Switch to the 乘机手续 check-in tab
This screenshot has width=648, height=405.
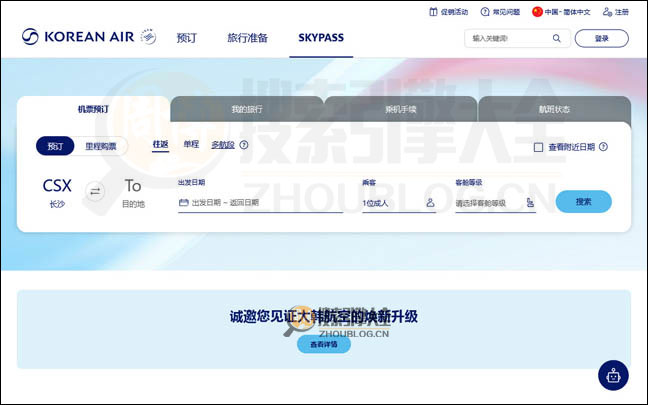pos(400,110)
